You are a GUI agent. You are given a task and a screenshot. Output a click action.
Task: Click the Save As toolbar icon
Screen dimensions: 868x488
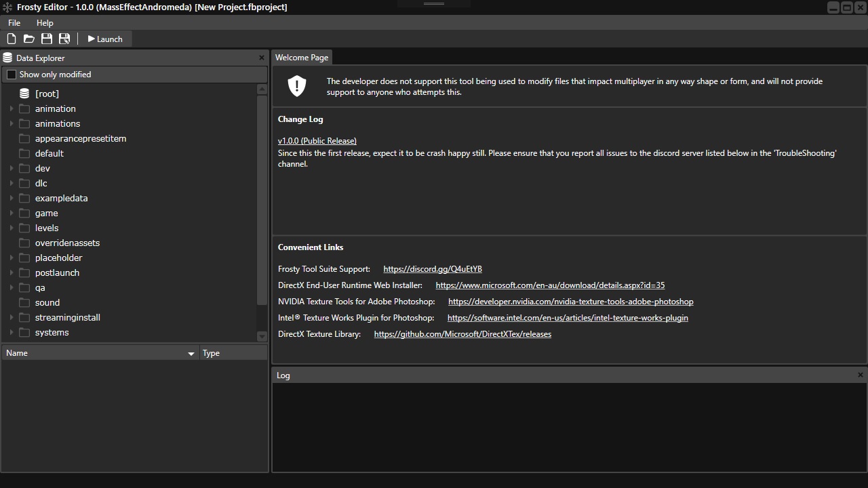(x=64, y=39)
